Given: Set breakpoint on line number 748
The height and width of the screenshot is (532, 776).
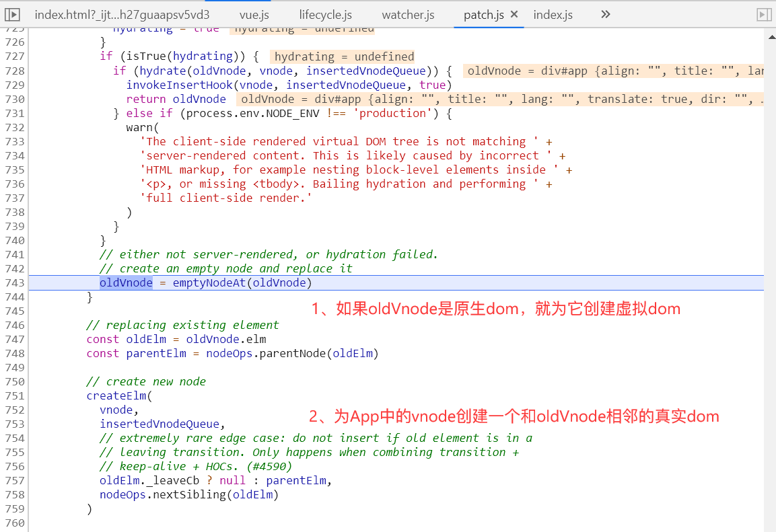Looking at the screenshot, I should pyautogui.click(x=14, y=354).
